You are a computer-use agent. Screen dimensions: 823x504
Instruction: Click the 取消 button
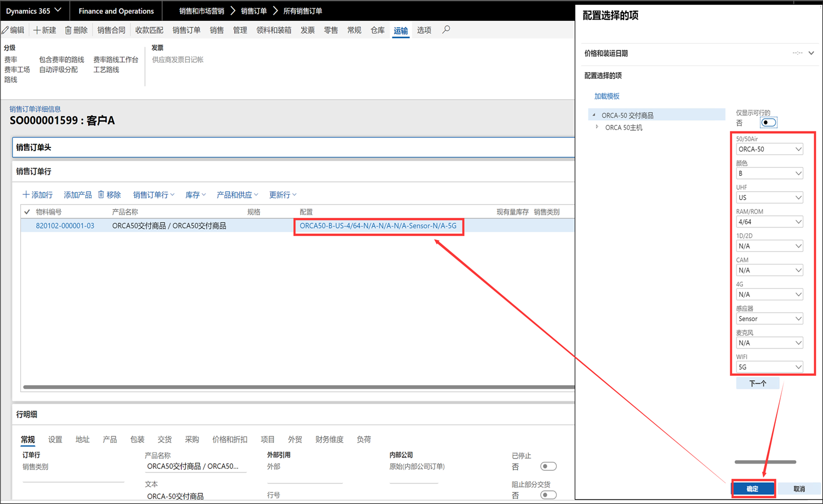[799, 489]
